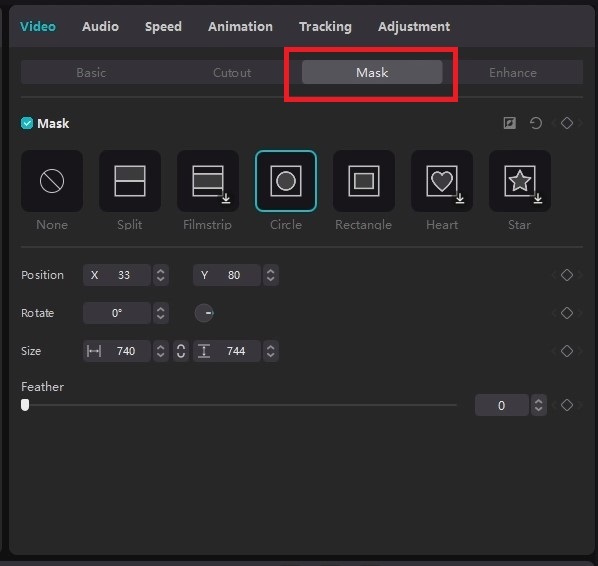
Task: Open the Audio tab
Action: 100,27
